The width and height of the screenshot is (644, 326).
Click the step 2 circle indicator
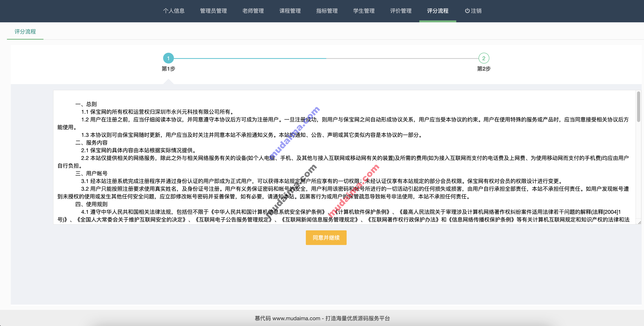click(484, 58)
